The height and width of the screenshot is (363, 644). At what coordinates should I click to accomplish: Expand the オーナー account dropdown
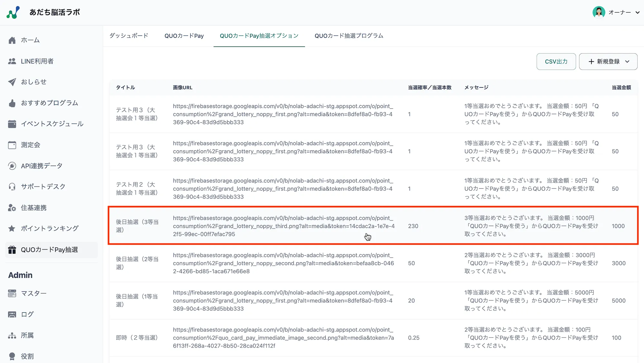[x=637, y=13]
